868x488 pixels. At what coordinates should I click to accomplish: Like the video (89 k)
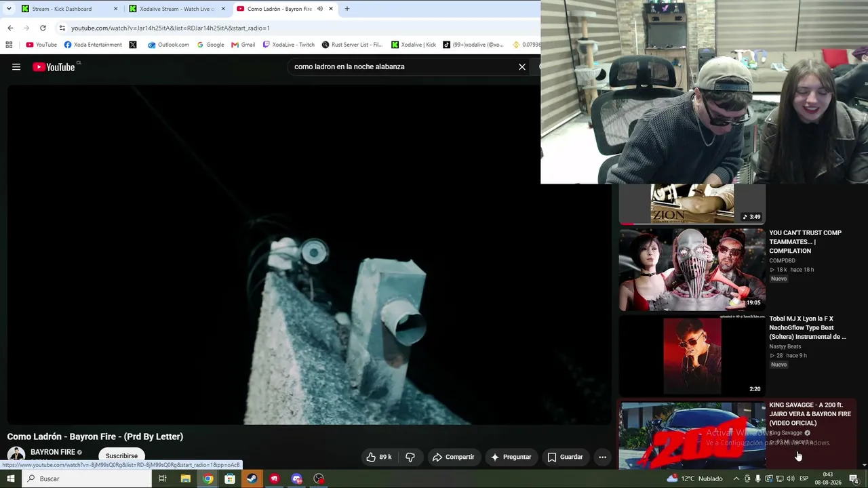(x=379, y=457)
